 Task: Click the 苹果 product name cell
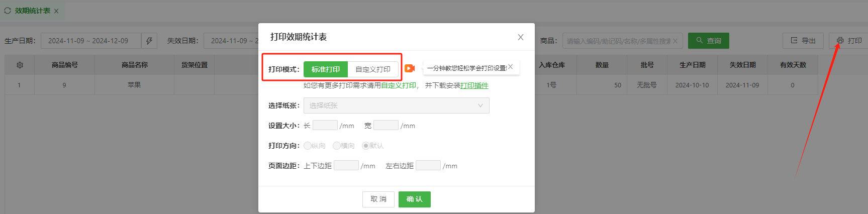[134, 85]
